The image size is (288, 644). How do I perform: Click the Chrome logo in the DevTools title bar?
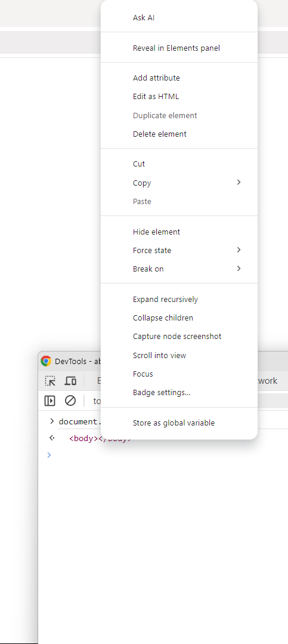[46, 362]
